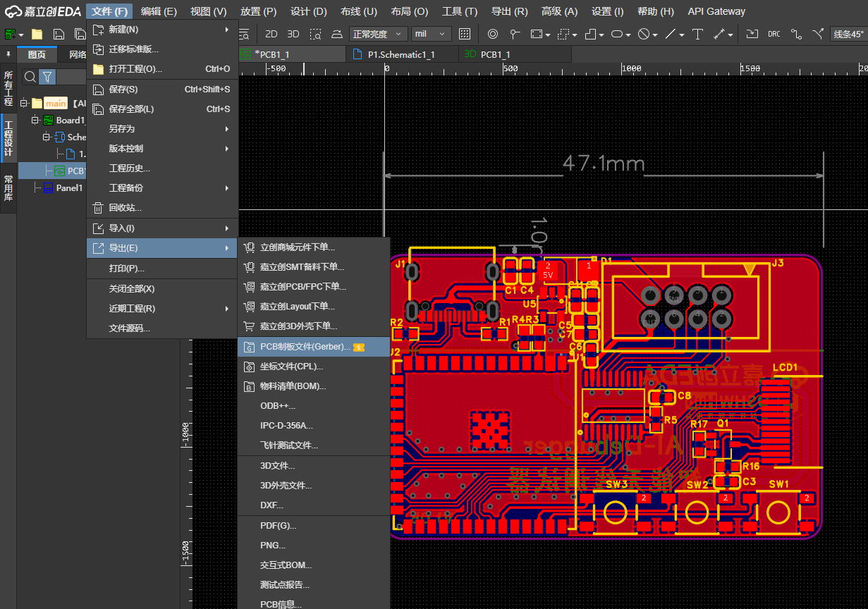This screenshot has height=609, width=868.
Task: Select the text T tool
Action: tap(697, 34)
